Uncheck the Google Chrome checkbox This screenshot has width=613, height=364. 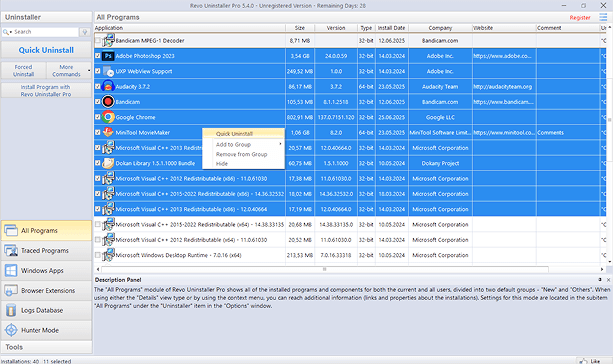click(98, 117)
